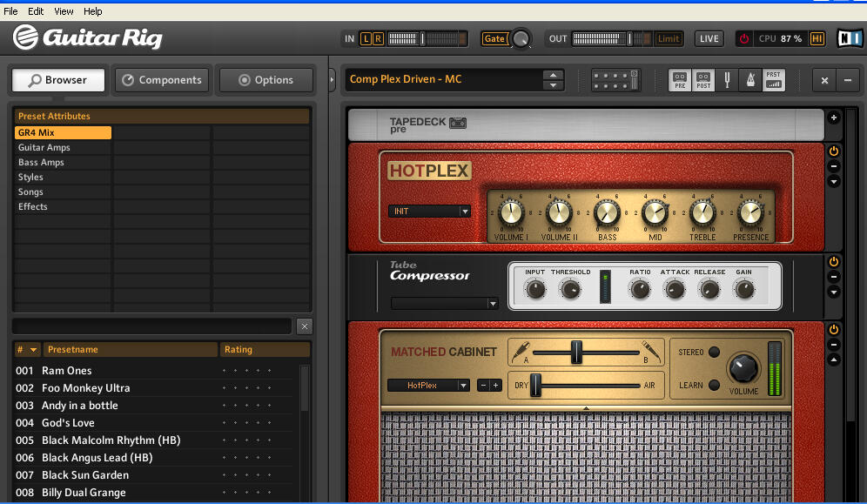Enable the noise Gate
This screenshot has width=867, height=504.
pyautogui.click(x=494, y=38)
